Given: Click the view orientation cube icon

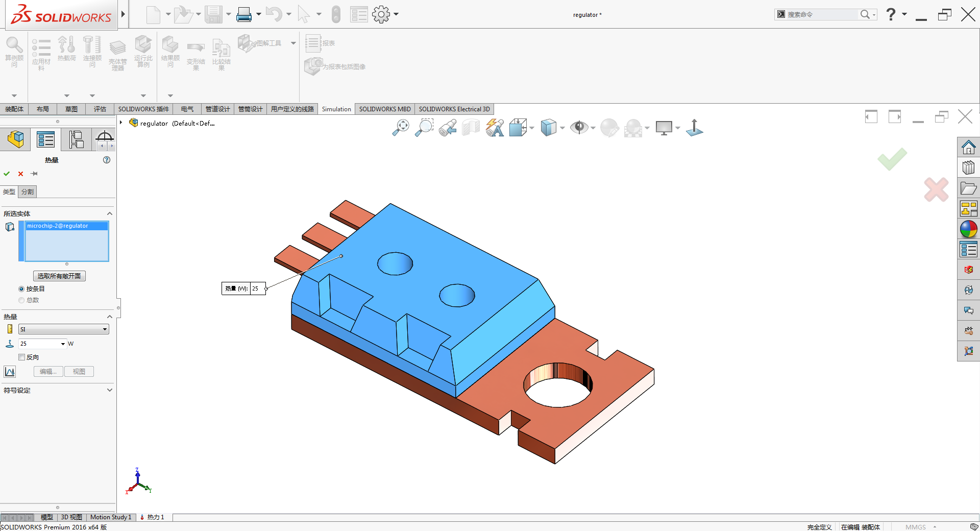Looking at the screenshot, I should click(x=518, y=127).
